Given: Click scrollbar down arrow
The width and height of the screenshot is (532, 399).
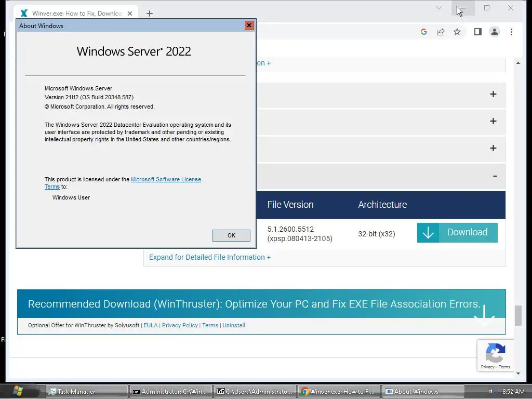Looking at the screenshot, I should coord(518,374).
